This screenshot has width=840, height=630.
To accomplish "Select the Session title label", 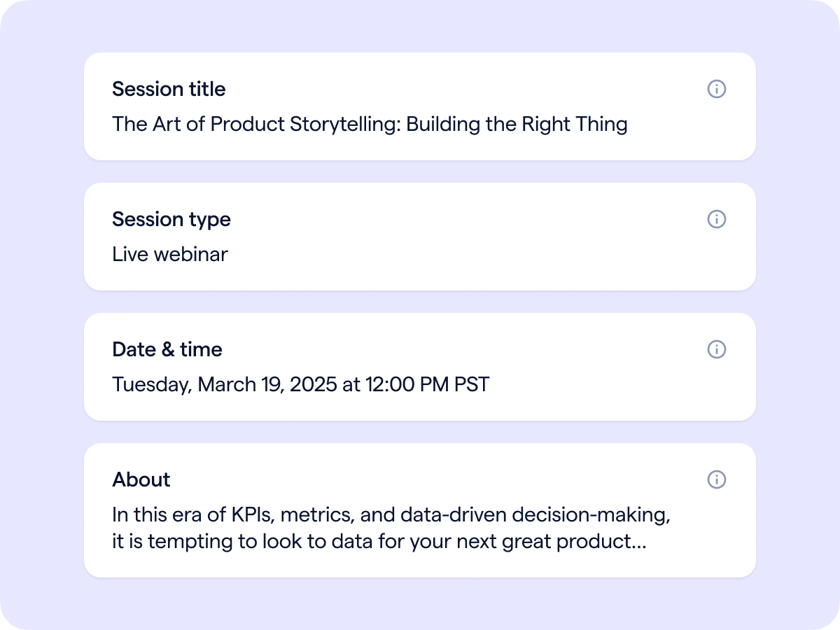I will pos(169,89).
